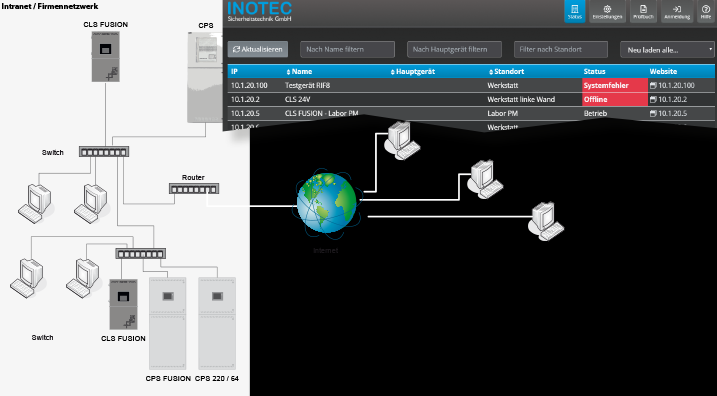Viewport: 717px width, 396px height.
Task: Expand the 'Neu laden alle...' dropdown
Action: pyautogui.click(x=667, y=50)
